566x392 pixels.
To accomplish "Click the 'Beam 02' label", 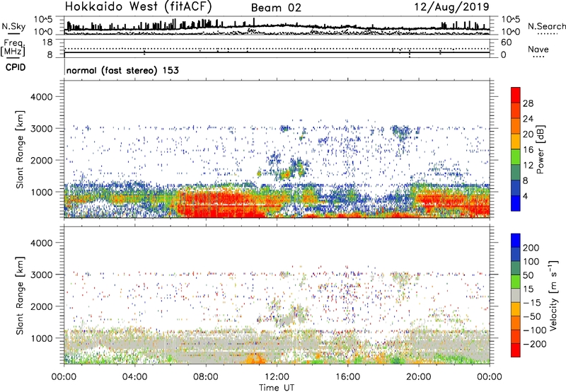I will pyautogui.click(x=276, y=8).
